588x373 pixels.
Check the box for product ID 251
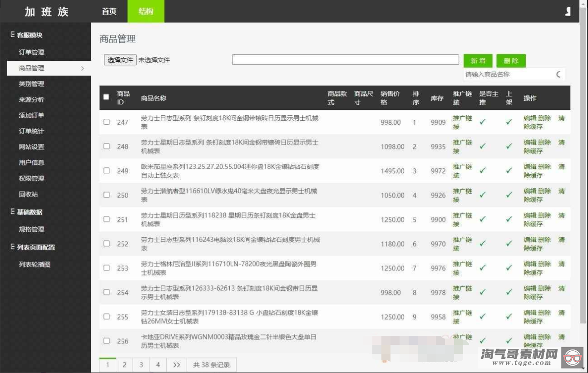pos(106,219)
